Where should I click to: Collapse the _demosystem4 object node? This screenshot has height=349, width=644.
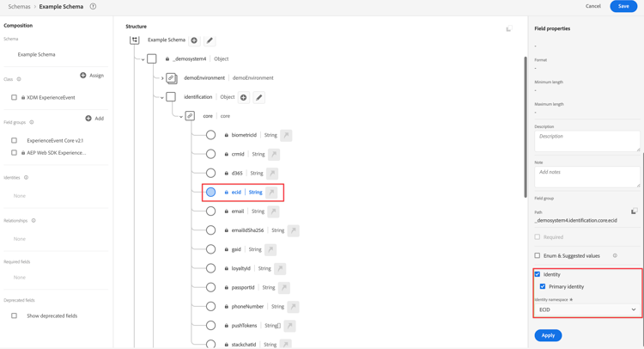[143, 59]
